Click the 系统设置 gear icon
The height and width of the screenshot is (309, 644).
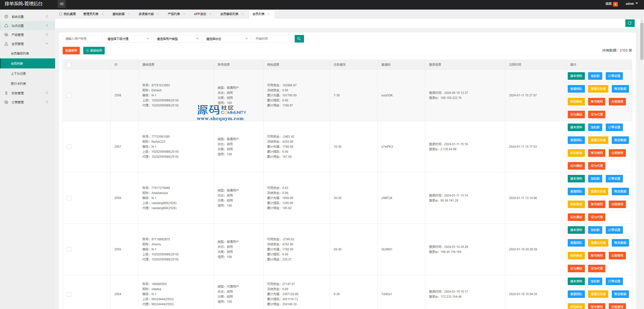6,17
